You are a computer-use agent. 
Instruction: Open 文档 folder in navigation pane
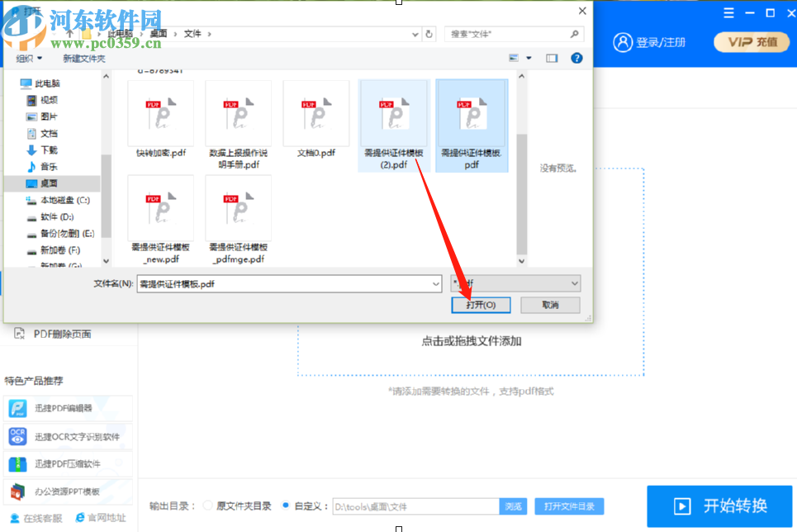43,133
